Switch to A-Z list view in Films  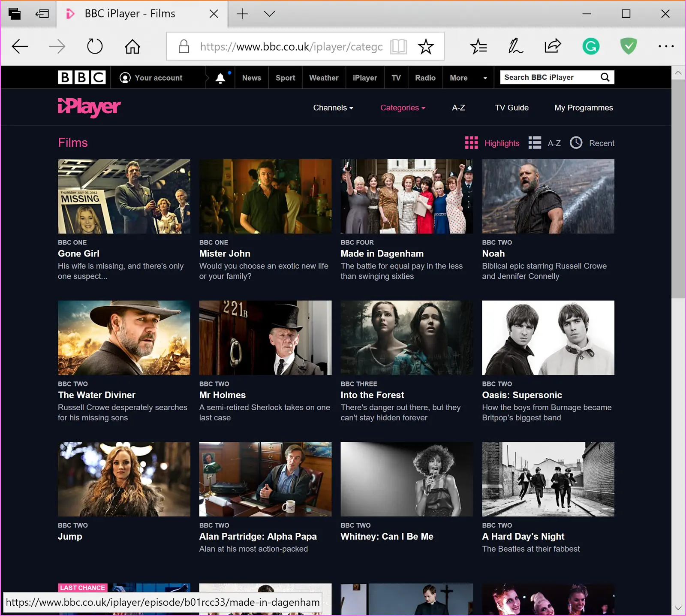(545, 143)
